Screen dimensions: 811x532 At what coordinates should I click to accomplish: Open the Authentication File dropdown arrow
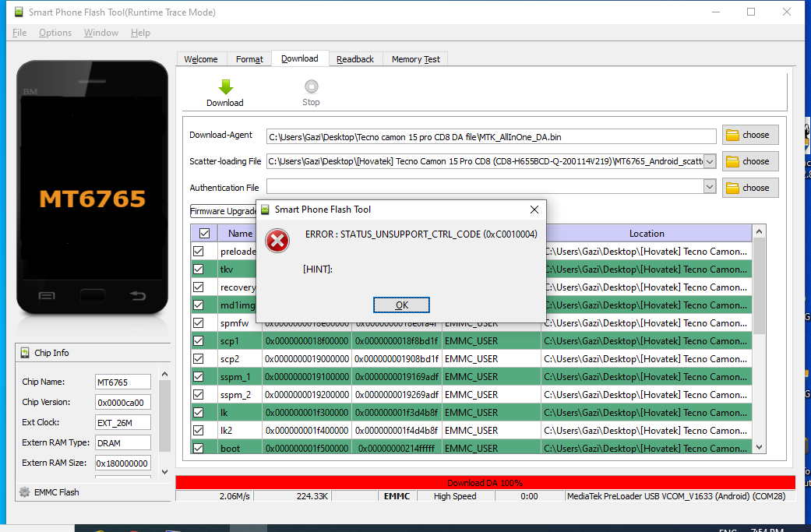pyautogui.click(x=710, y=187)
